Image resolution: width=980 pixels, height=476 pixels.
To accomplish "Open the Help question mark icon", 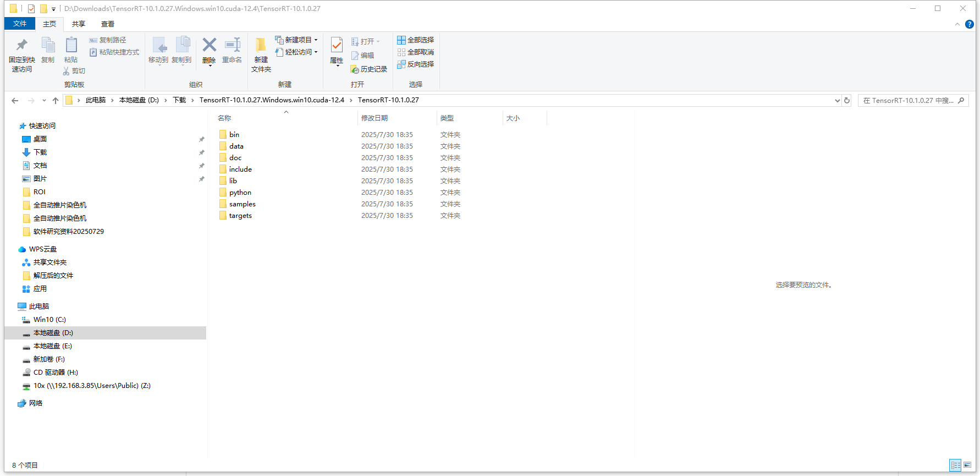I will coord(970,24).
